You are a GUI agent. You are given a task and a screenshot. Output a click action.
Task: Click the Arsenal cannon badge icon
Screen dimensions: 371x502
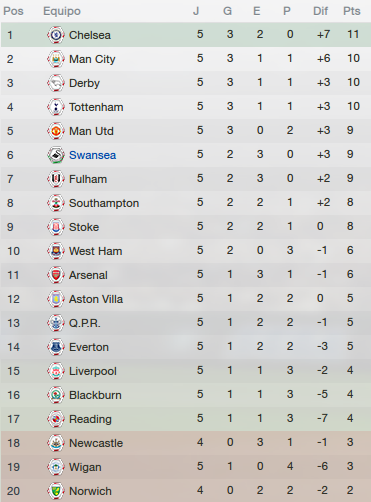(x=56, y=275)
